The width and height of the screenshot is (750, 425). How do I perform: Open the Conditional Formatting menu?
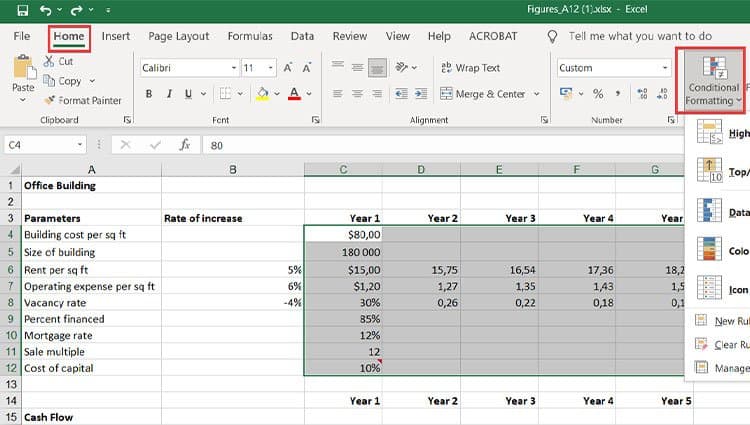pyautogui.click(x=713, y=80)
